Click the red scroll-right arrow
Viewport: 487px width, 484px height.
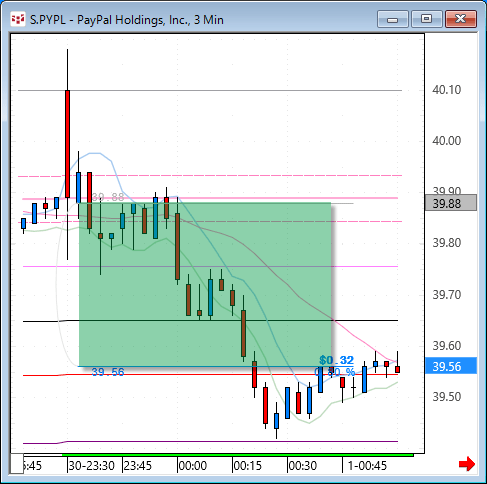click(x=467, y=464)
